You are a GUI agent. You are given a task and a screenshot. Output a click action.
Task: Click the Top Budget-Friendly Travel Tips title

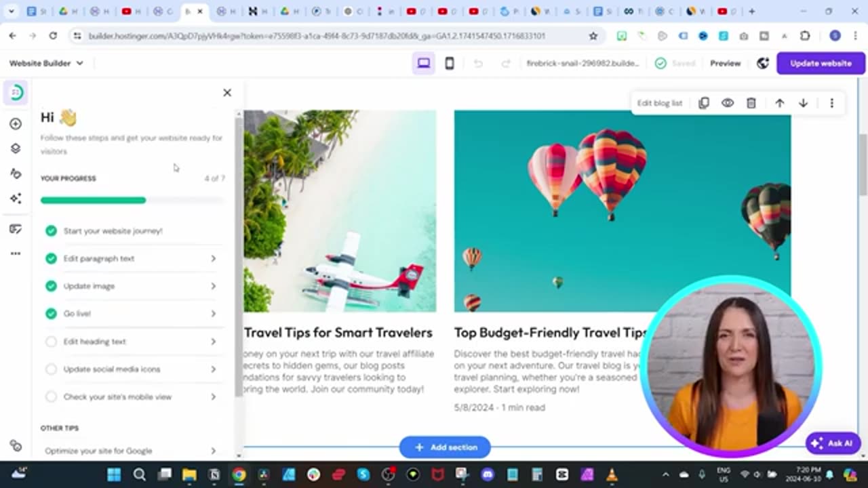tap(550, 333)
